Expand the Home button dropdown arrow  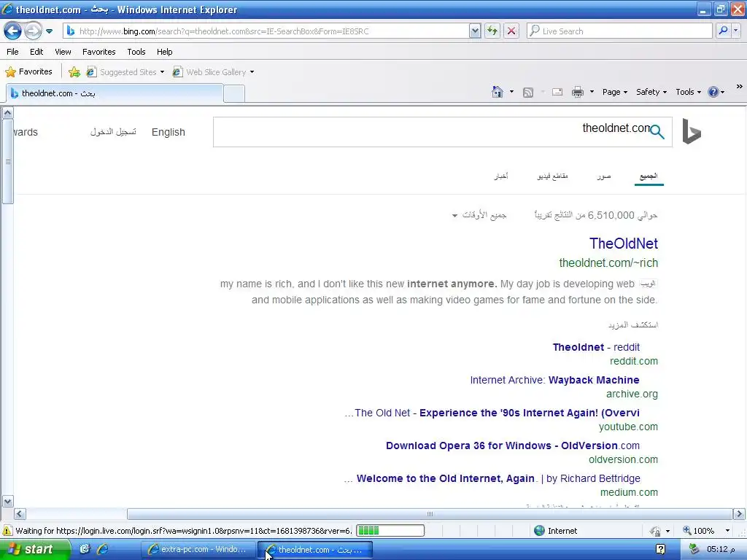point(511,92)
